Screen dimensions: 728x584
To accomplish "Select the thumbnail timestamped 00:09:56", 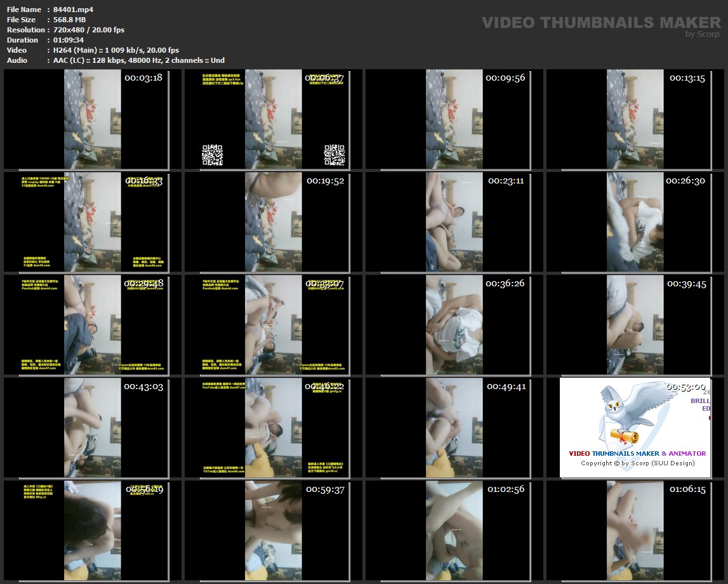I will [453, 119].
